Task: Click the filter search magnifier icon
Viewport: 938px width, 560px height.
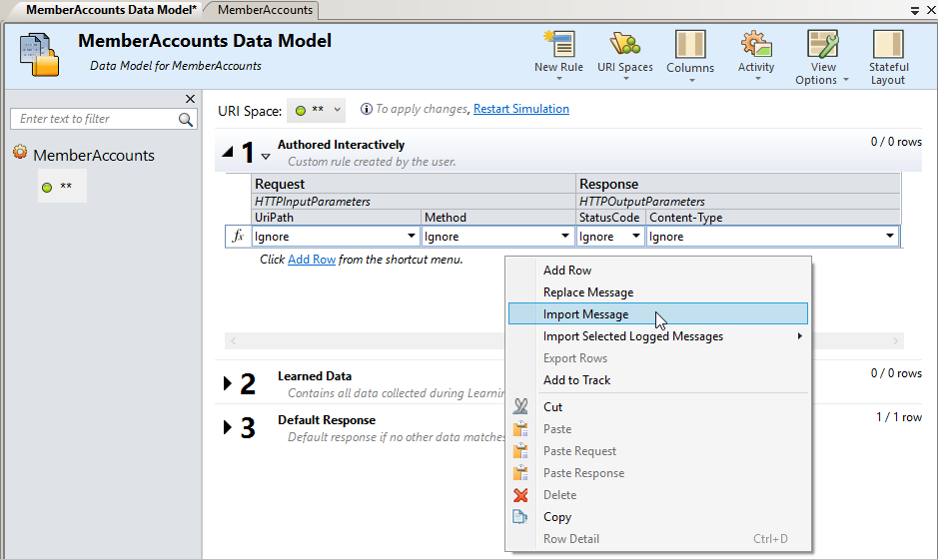Action: 186,119
